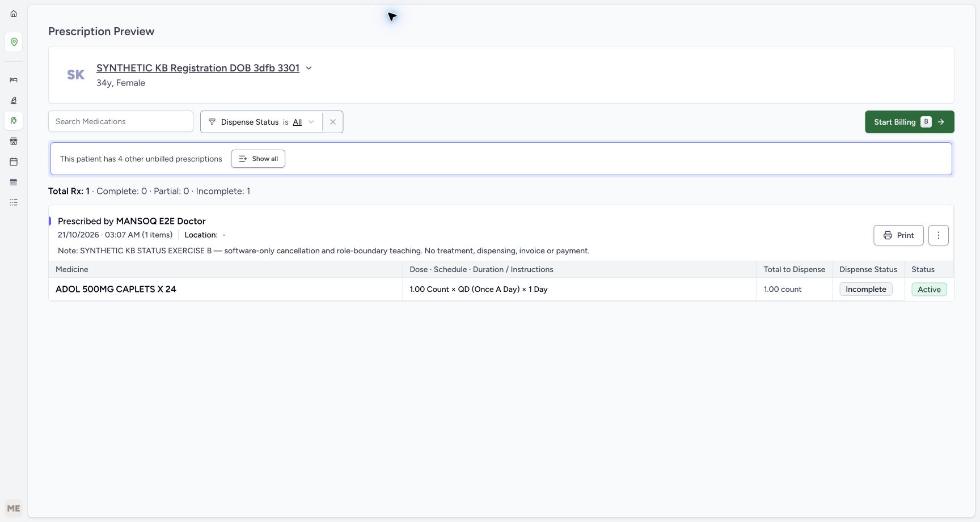Image resolution: width=980 pixels, height=522 pixels.
Task: Open the bed/inpatient sidebar icon
Action: click(14, 80)
